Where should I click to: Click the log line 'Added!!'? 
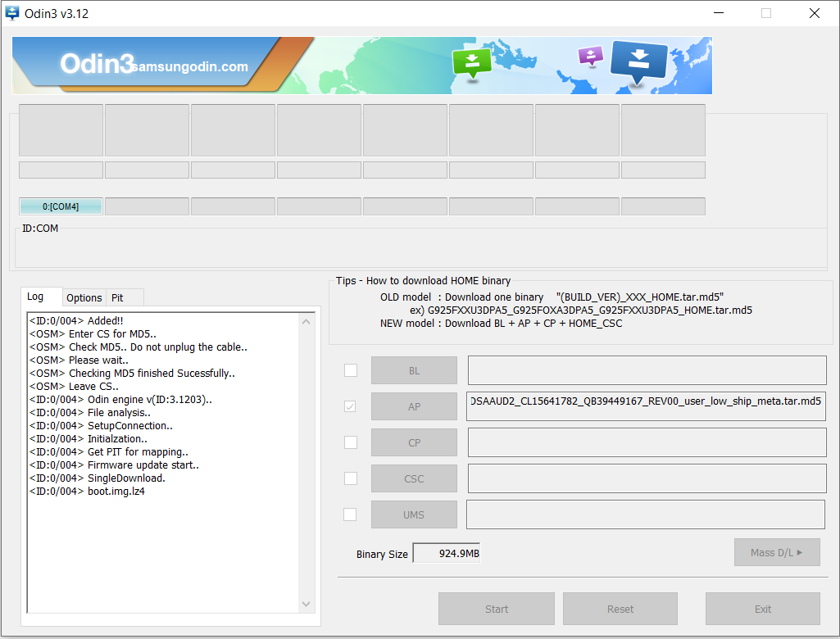76,321
